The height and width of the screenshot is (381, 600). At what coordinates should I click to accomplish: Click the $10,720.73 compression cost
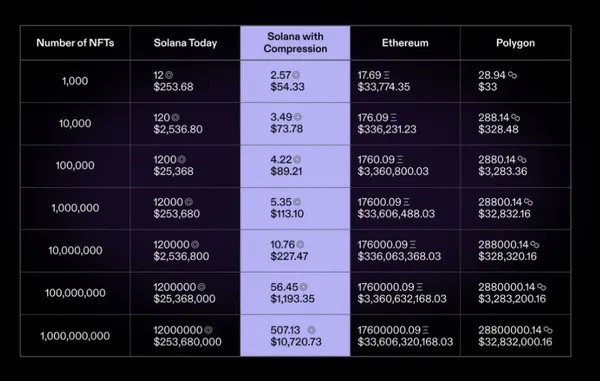point(296,342)
